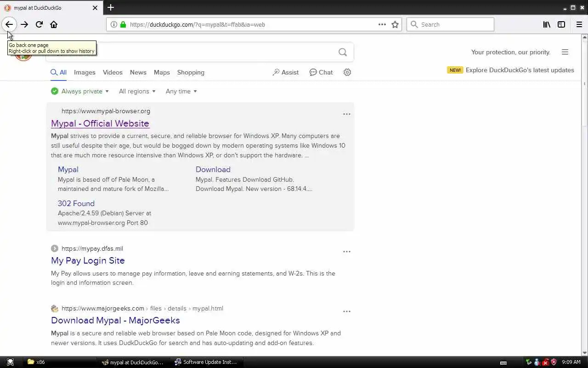Viewport: 588px width, 368px height.
Task: Open the Download sitelink
Action: [x=213, y=169]
